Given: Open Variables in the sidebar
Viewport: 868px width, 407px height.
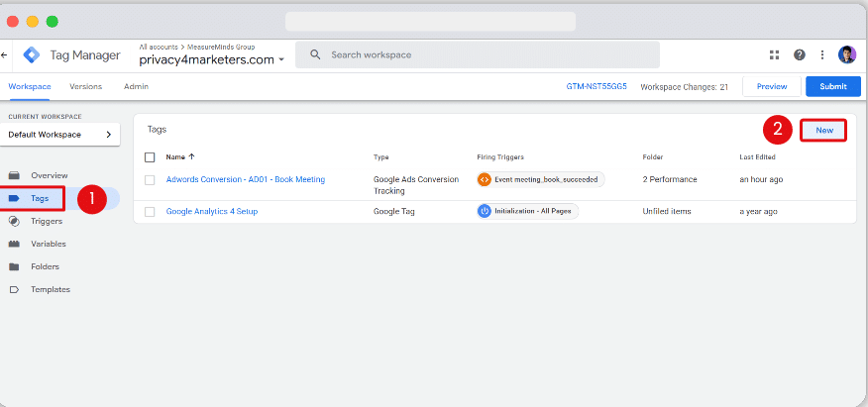Looking at the screenshot, I should tap(49, 244).
